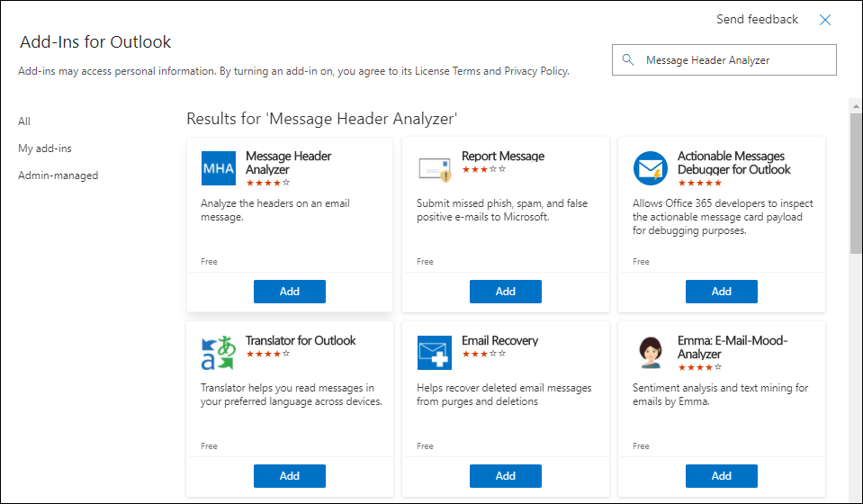Add Translator for Outlook add-in
The height and width of the screenshot is (504, 863).
290,476
